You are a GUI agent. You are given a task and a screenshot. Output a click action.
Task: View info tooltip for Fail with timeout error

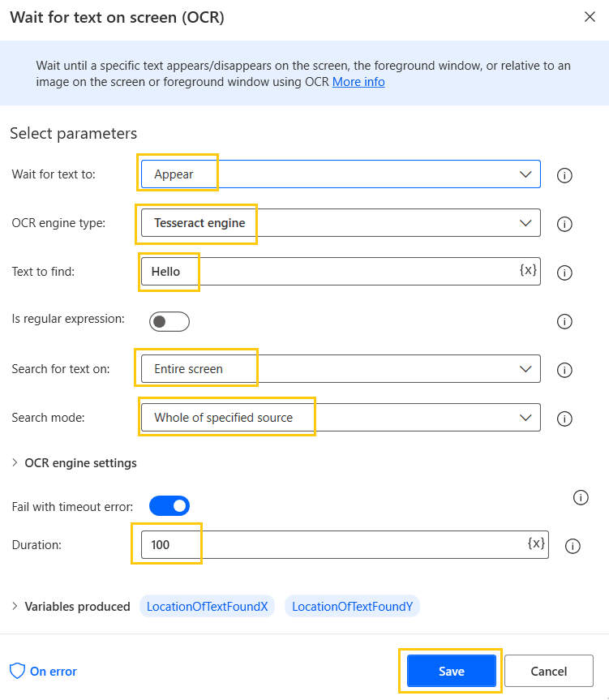coord(581,497)
